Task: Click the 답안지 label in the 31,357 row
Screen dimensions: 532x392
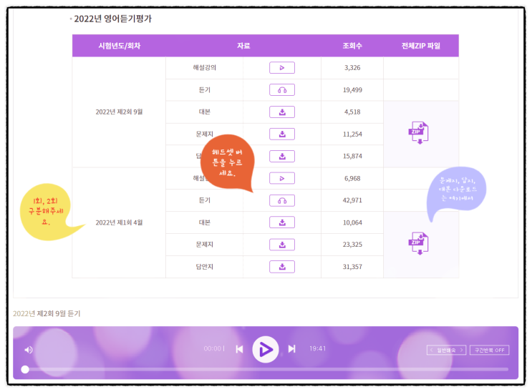Action: pyautogui.click(x=204, y=267)
